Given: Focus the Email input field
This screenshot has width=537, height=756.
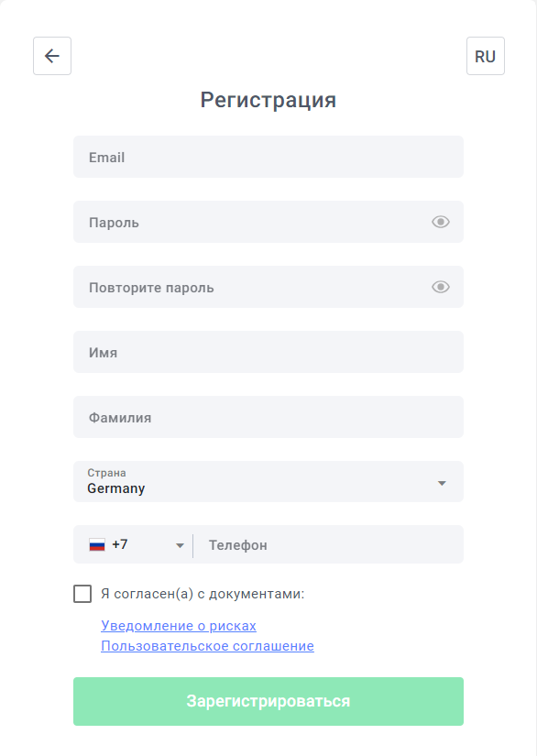Looking at the screenshot, I should (x=268, y=157).
